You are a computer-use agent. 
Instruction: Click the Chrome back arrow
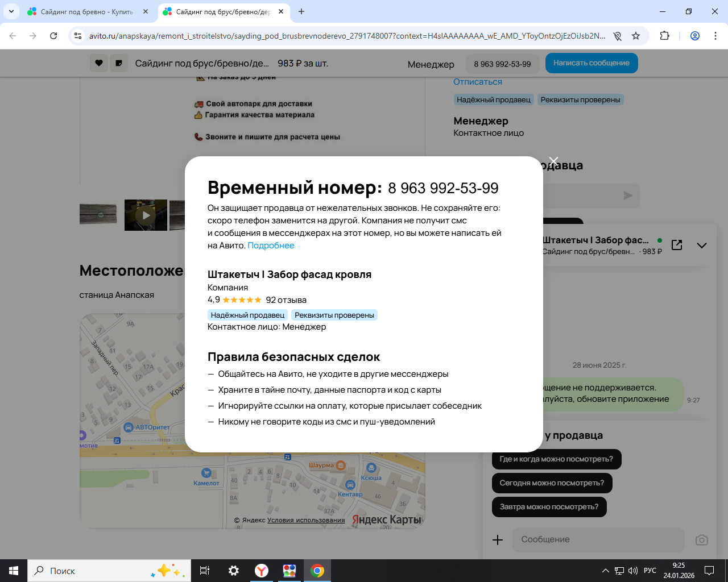point(13,36)
